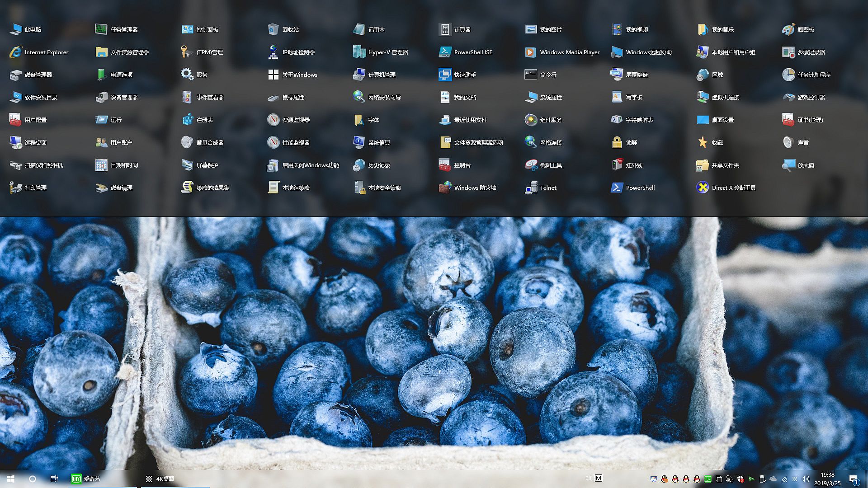Image resolution: width=868 pixels, height=488 pixels.
Task: Select the 4K桌面 taskbar item
Action: 160,479
